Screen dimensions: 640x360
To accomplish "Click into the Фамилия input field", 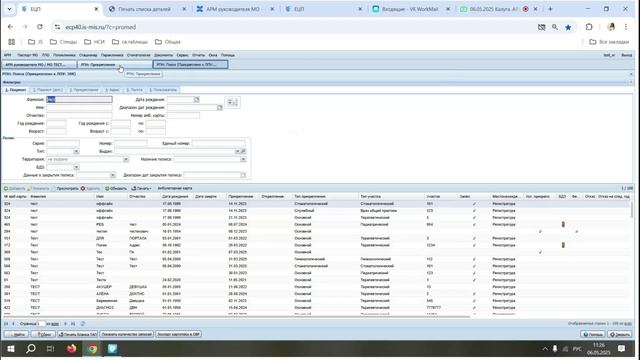I will (79, 100).
